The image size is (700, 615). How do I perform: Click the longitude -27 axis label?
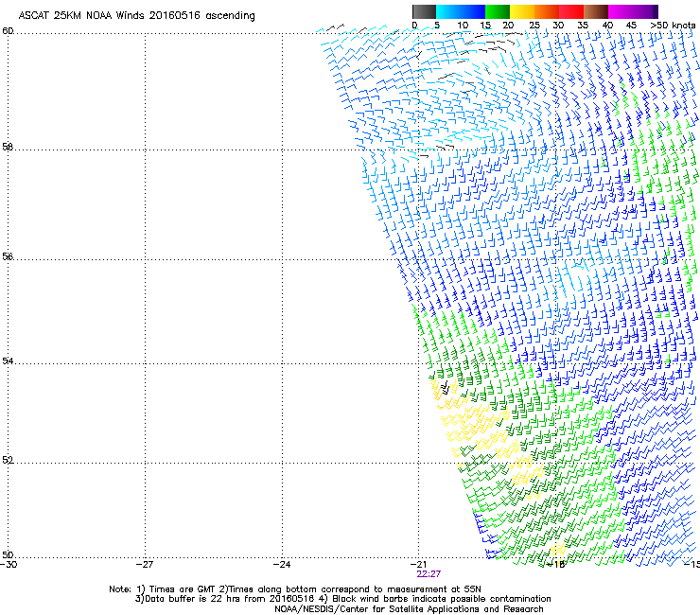[x=145, y=565]
